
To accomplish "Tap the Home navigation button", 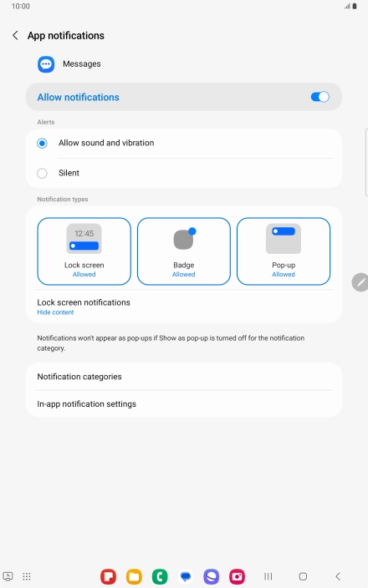I will click(x=303, y=576).
